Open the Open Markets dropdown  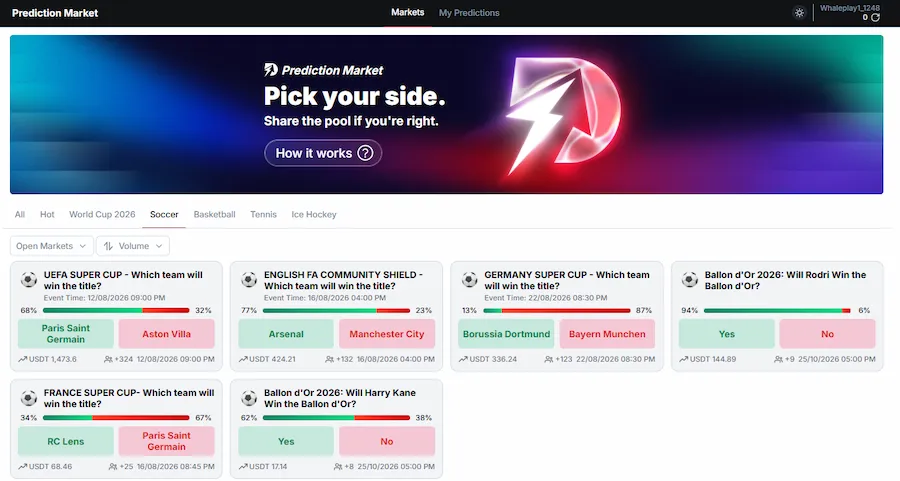pos(51,246)
